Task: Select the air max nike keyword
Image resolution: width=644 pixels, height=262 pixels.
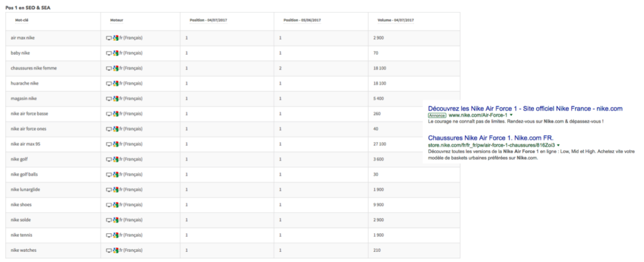Action: 23,38
